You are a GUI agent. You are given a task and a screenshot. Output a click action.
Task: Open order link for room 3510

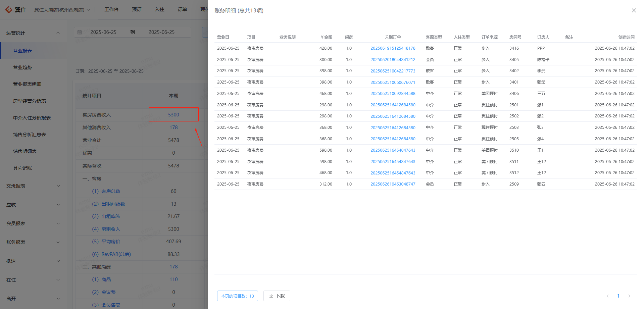tap(393, 150)
